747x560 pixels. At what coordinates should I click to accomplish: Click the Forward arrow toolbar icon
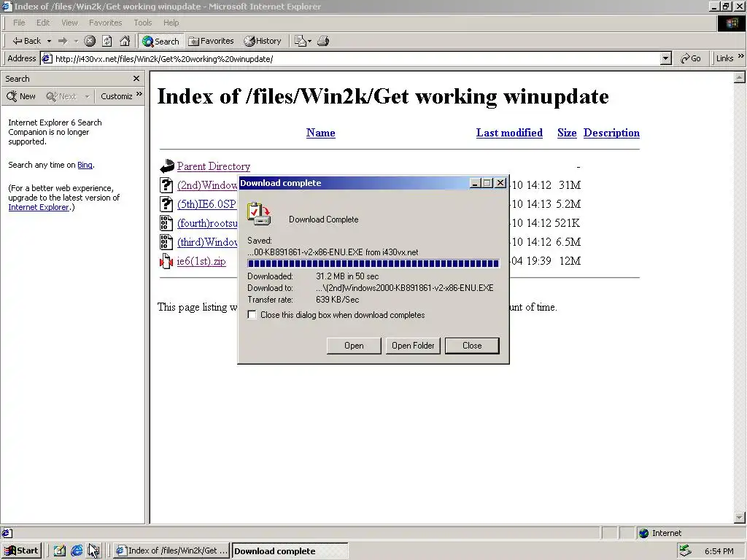pos(63,41)
